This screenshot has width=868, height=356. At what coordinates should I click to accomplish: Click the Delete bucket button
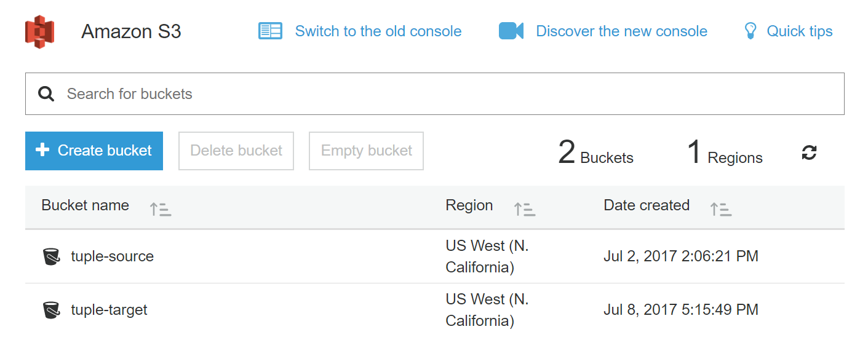[x=236, y=151]
